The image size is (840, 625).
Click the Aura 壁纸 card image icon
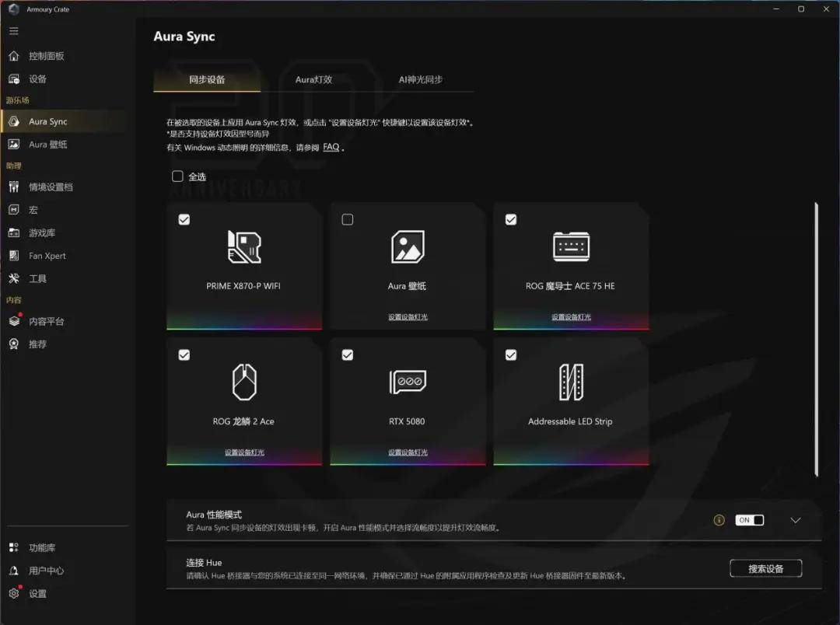408,247
